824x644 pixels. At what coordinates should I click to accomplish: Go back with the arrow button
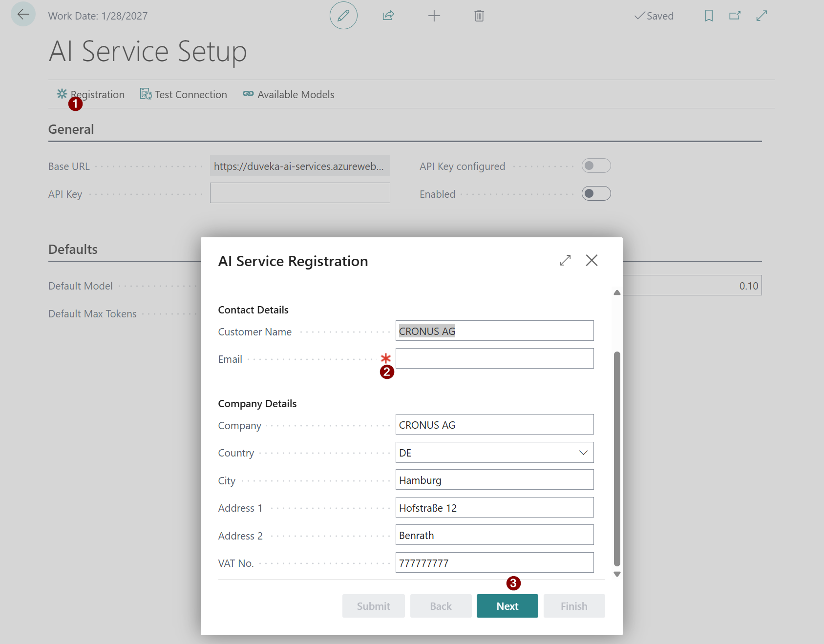23,14
